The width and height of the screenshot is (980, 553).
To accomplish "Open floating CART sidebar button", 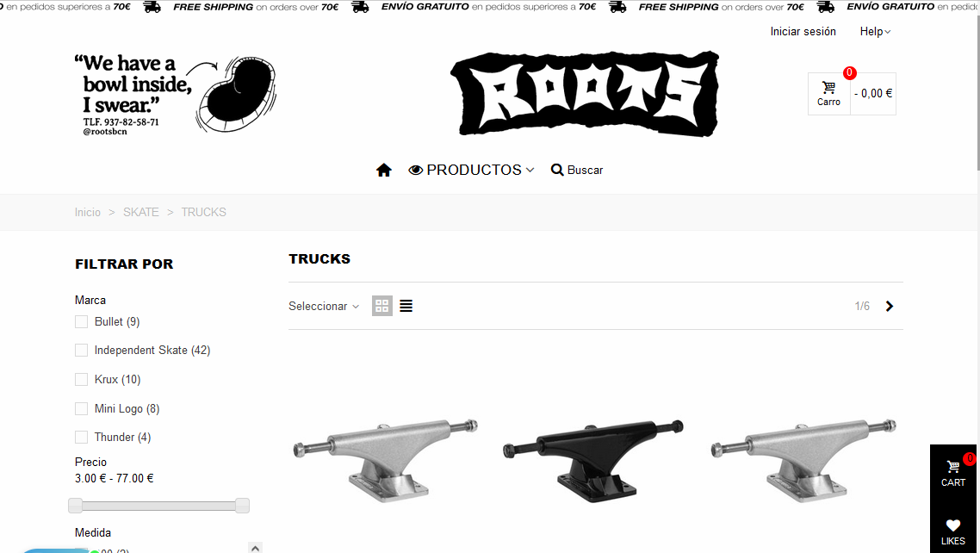I will 953,474.
